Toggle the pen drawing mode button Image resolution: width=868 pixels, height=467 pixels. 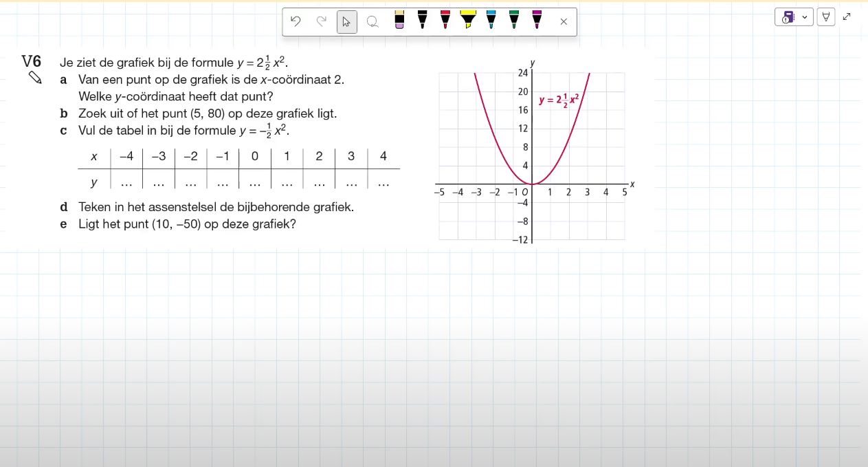point(826,17)
